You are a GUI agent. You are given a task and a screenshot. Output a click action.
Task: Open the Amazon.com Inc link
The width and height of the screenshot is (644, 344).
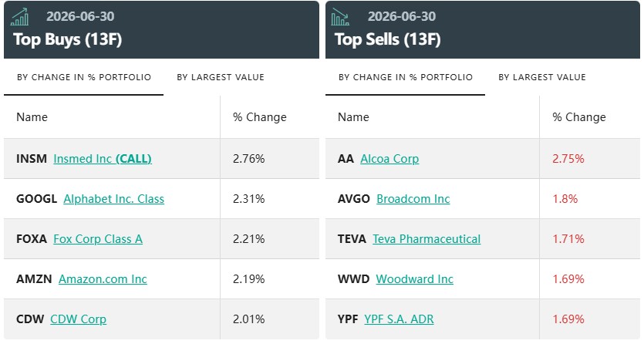[103, 279]
